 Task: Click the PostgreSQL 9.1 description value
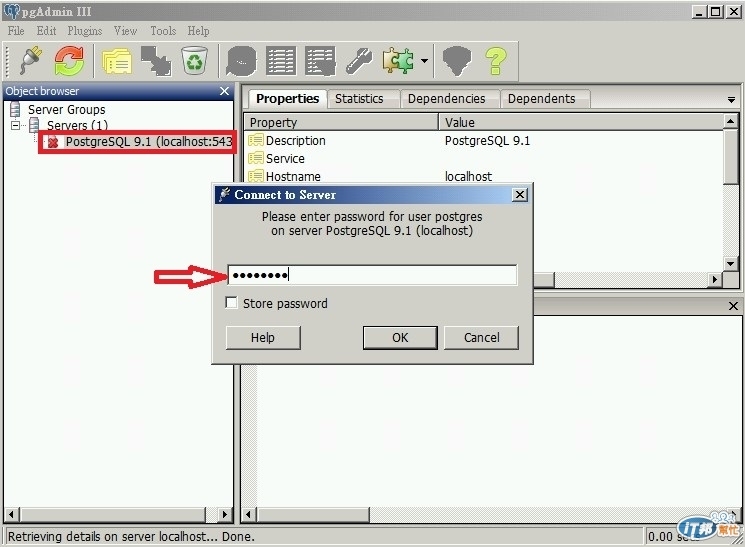coord(487,141)
